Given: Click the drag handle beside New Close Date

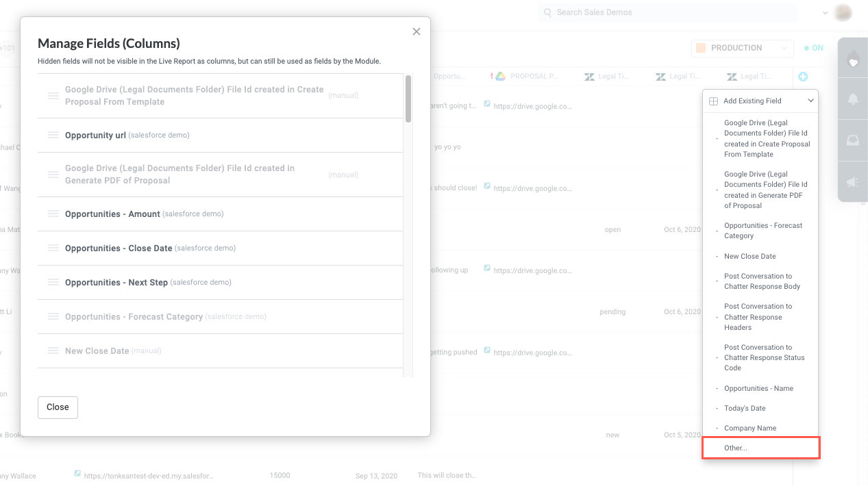Looking at the screenshot, I should coord(53,350).
